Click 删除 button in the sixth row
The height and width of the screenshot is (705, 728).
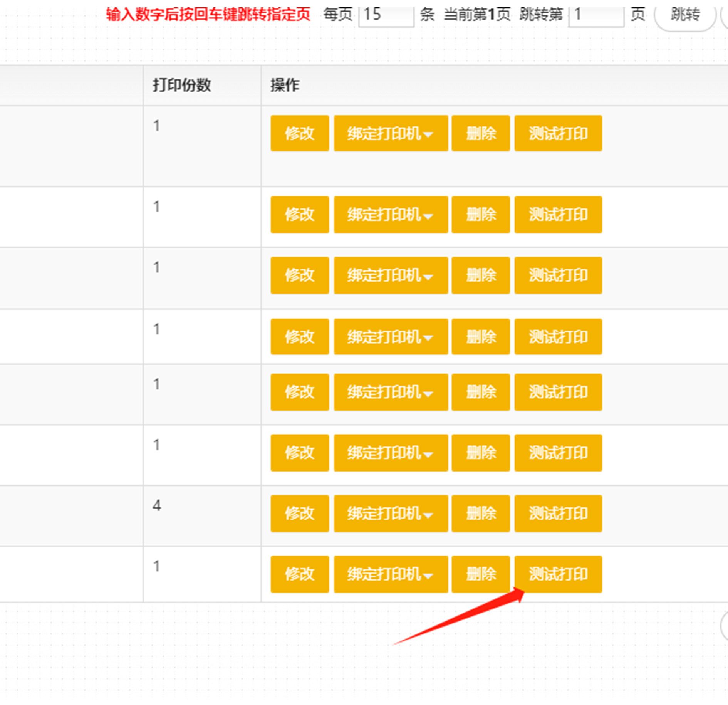coord(480,453)
